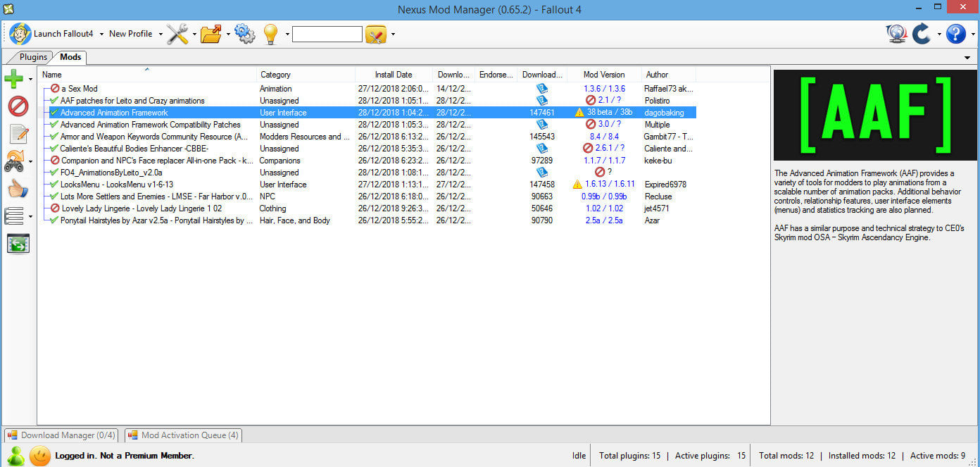Expand folder icon dropdown arrow
Image resolution: width=980 pixels, height=467 pixels.
point(228,34)
